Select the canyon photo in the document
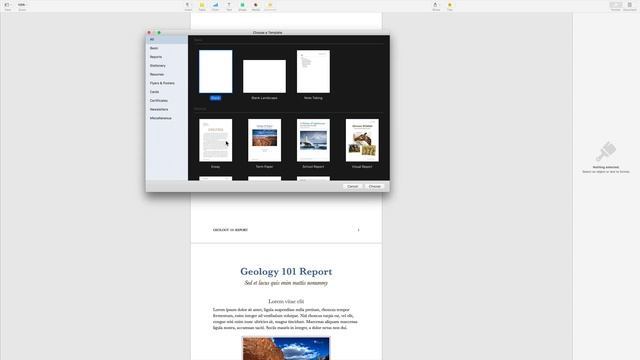 (x=286, y=348)
